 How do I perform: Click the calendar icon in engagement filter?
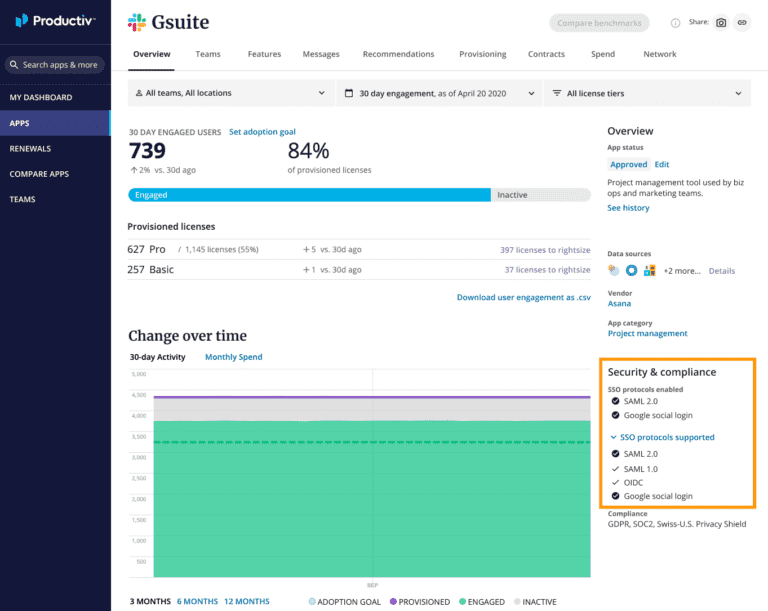[x=349, y=93]
